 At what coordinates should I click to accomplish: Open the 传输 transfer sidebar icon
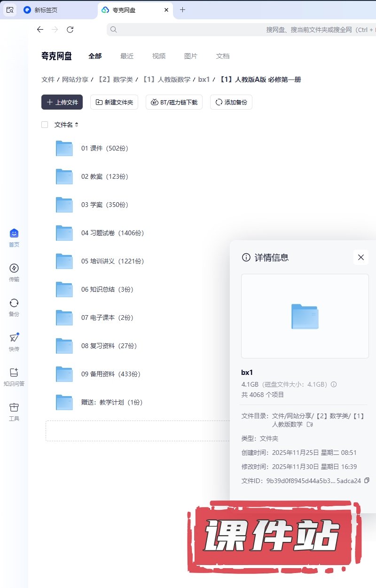click(14, 269)
